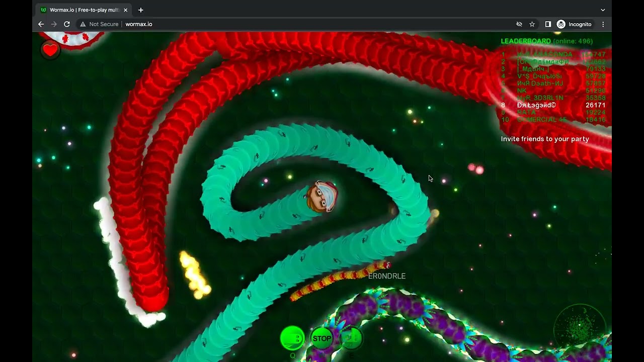Use the E ability button beside STOP
This screenshot has height=362, width=644.
[351, 338]
